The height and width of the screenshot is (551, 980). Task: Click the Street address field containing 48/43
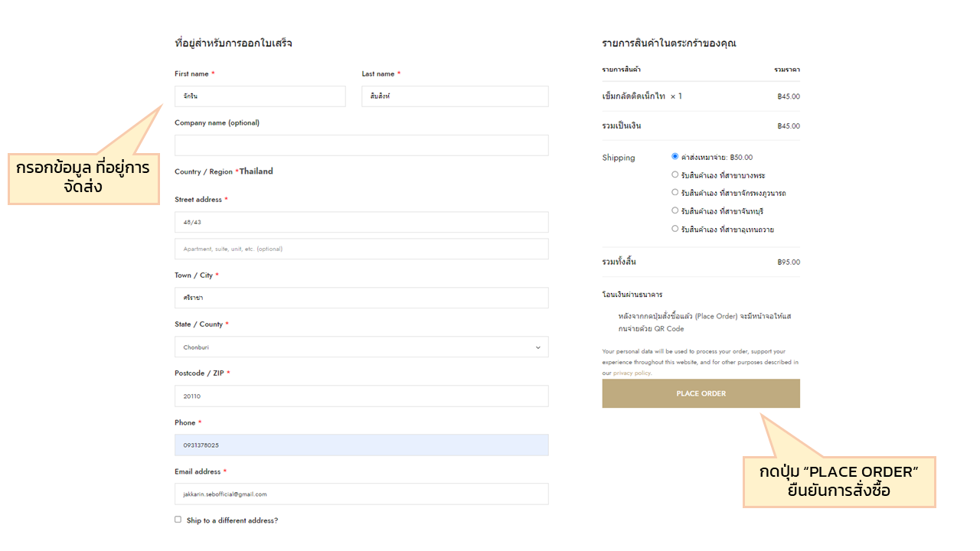point(361,222)
